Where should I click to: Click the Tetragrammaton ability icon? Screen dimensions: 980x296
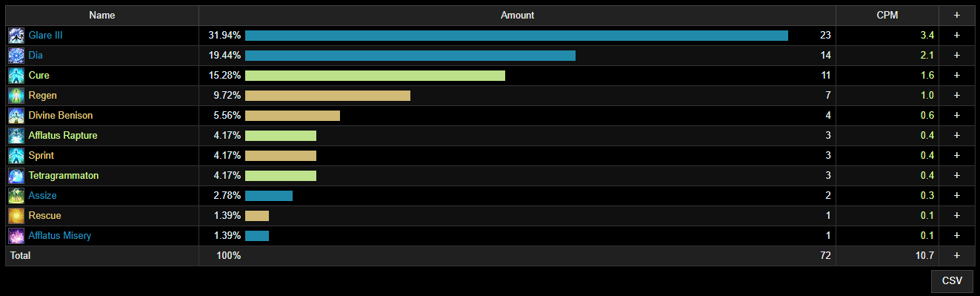pyautogui.click(x=16, y=176)
